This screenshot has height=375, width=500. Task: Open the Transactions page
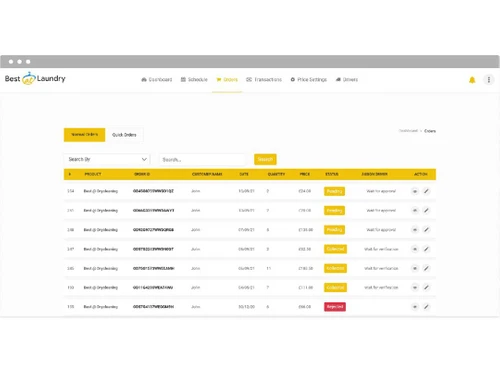264,80
